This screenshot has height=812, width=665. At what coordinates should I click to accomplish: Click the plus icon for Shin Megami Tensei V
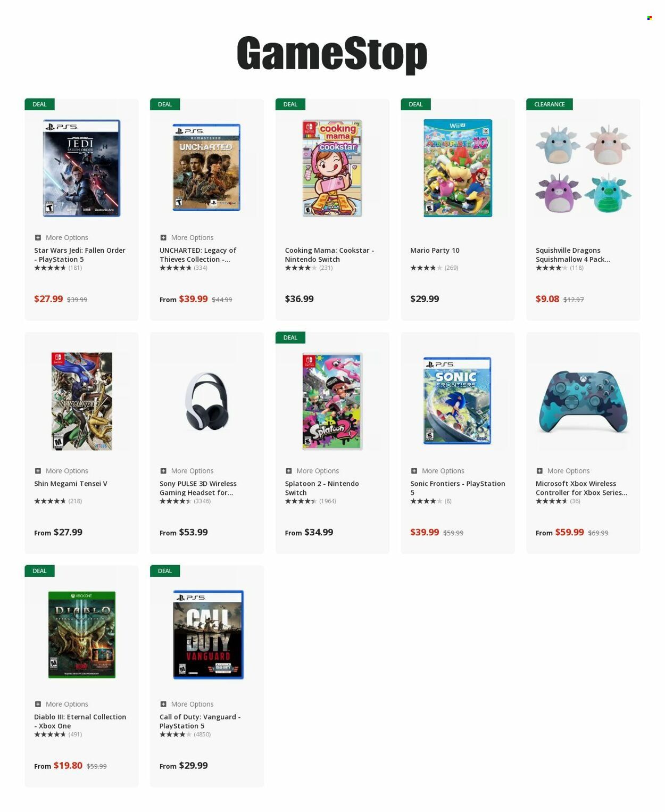(38, 471)
